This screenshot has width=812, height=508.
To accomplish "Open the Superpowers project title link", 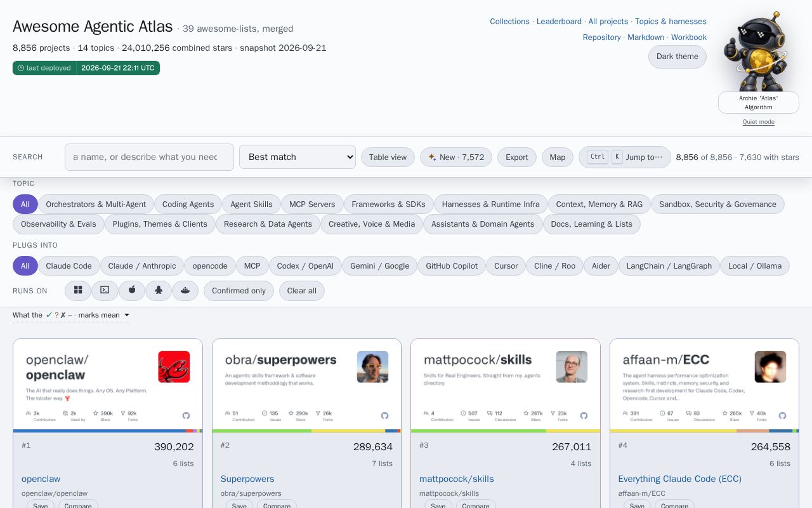I will pos(247,479).
